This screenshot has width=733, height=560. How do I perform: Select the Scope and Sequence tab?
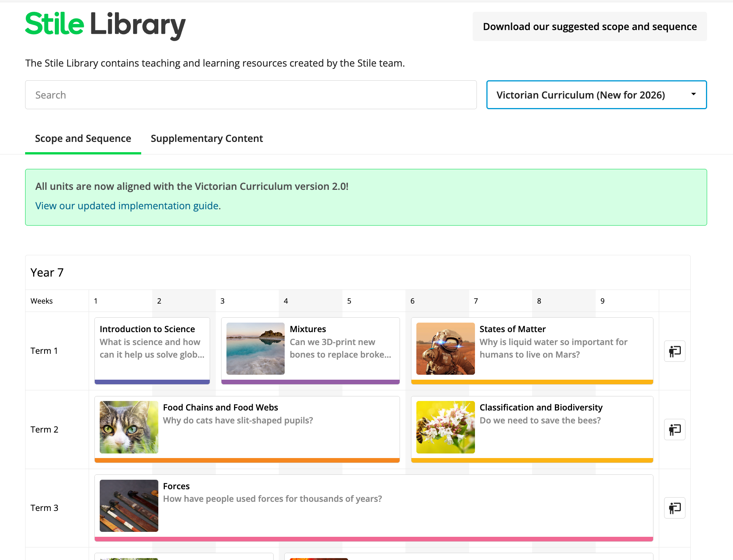[x=83, y=138]
